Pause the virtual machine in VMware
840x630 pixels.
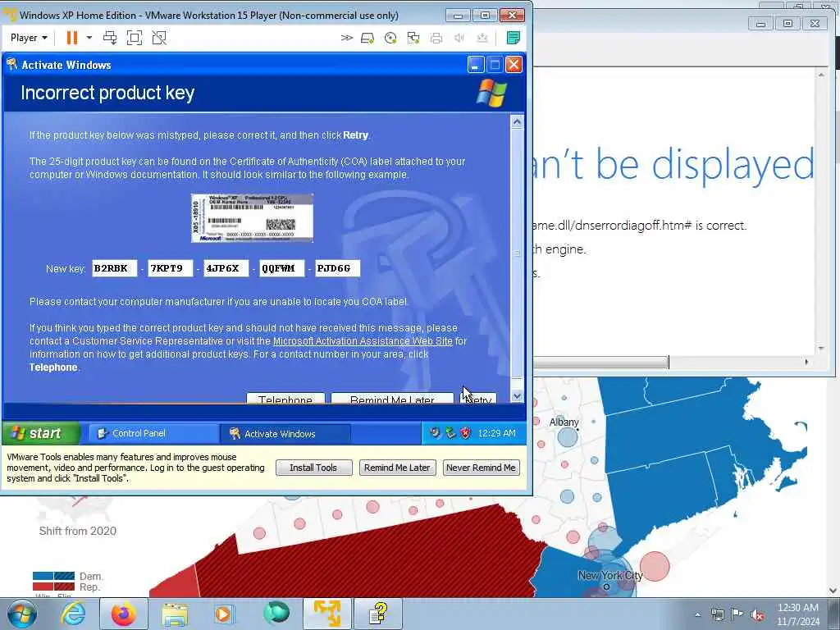[x=72, y=38]
